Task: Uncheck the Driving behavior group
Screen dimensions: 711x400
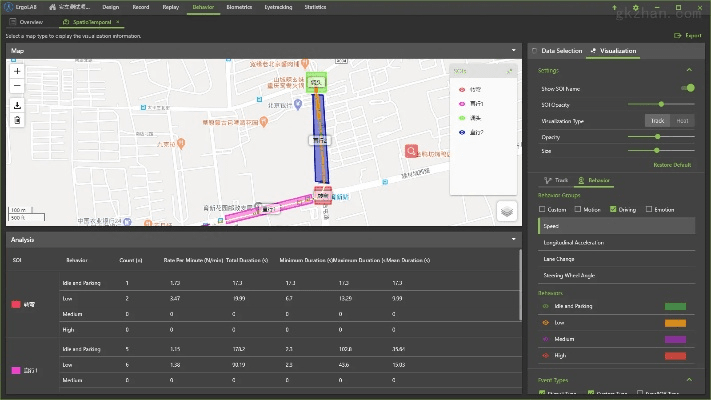Action: click(613, 209)
